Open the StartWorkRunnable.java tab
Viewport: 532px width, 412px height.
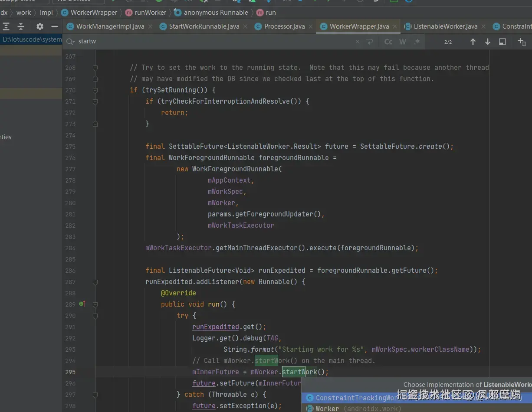point(204,26)
